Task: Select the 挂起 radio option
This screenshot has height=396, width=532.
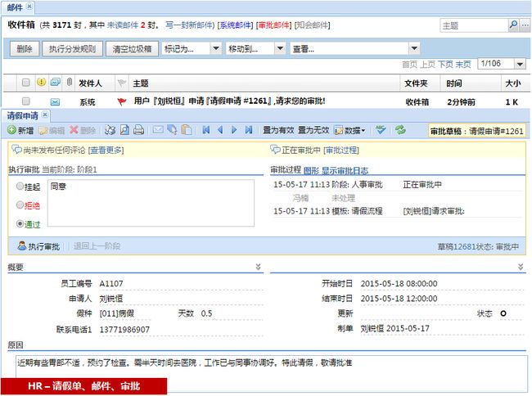Action: click(20, 186)
